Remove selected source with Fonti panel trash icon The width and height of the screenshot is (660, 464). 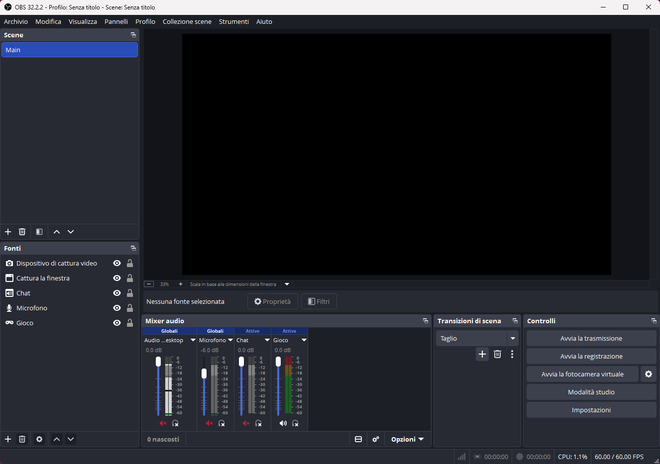click(x=22, y=439)
